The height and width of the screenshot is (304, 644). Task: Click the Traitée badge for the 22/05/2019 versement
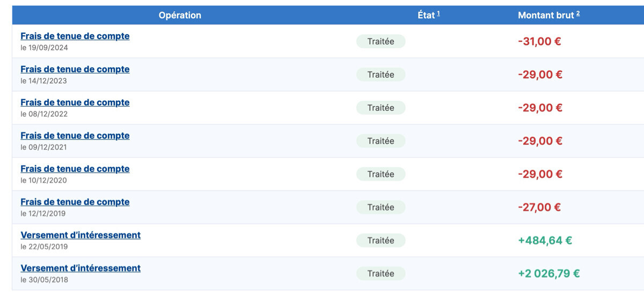pos(380,241)
